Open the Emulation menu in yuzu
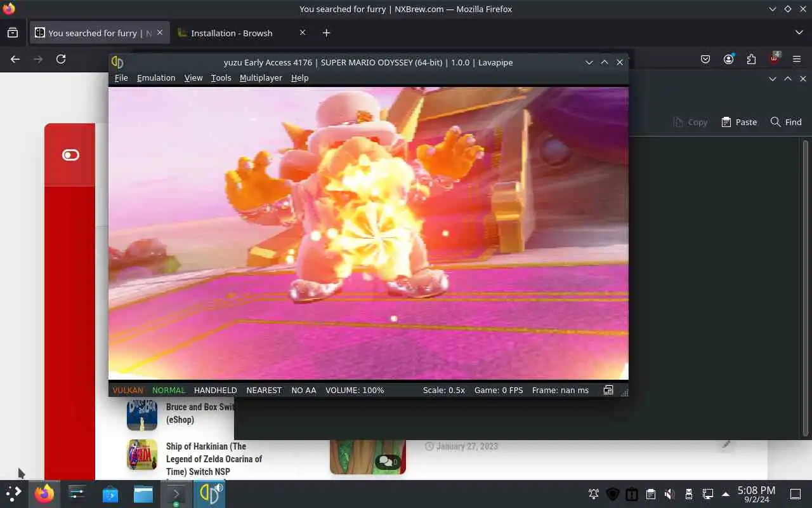 pos(156,77)
